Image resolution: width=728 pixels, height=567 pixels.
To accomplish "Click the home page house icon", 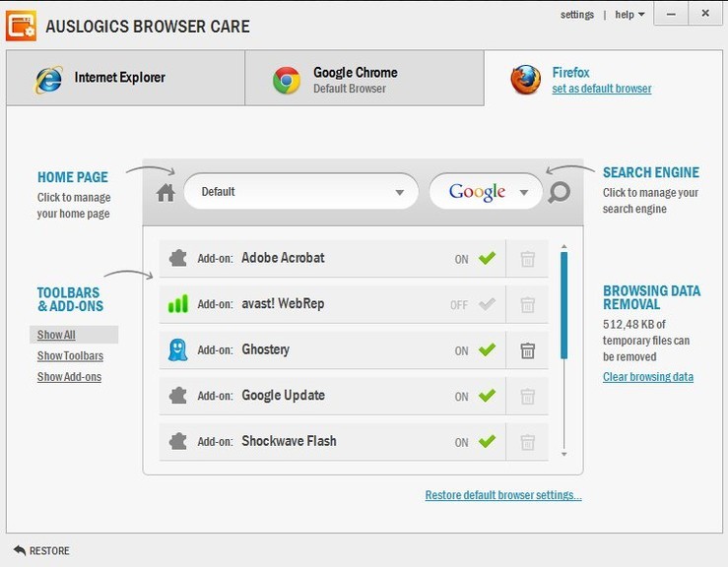I will coord(165,193).
